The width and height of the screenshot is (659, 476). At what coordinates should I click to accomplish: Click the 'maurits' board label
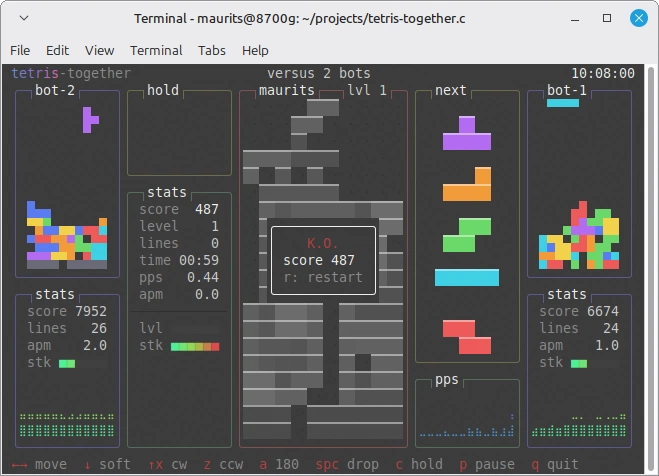coord(287,90)
